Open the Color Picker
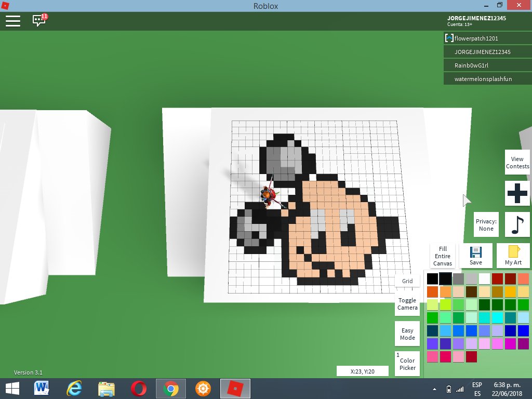The height and width of the screenshot is (399, 532). 407,364
